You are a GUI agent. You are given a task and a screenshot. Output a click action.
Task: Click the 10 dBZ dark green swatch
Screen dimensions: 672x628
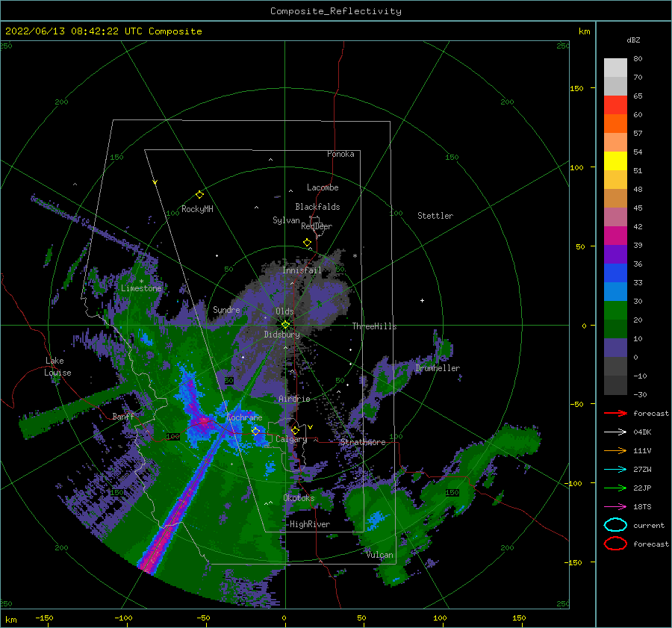615,329
